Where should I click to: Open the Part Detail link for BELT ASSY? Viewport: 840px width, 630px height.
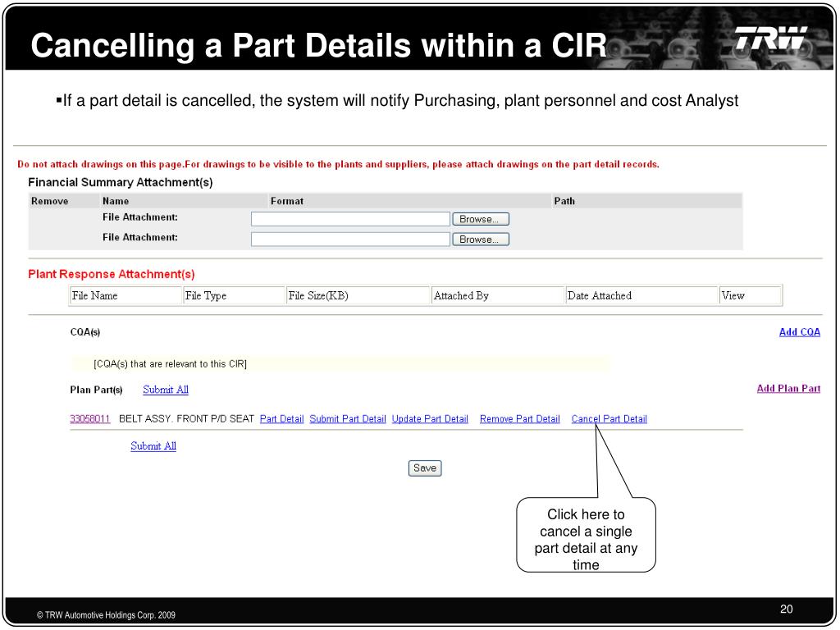click(282, 419)
